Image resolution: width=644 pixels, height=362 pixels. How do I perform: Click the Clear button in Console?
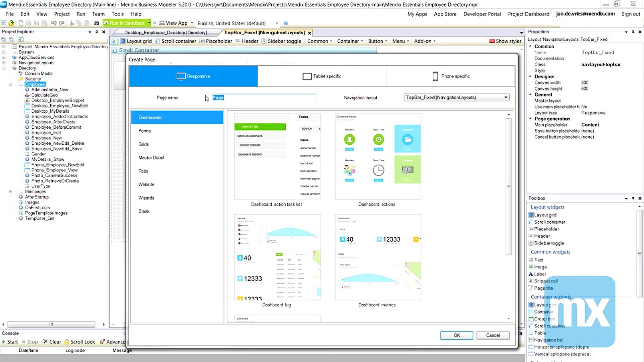(x=52, y=342)
